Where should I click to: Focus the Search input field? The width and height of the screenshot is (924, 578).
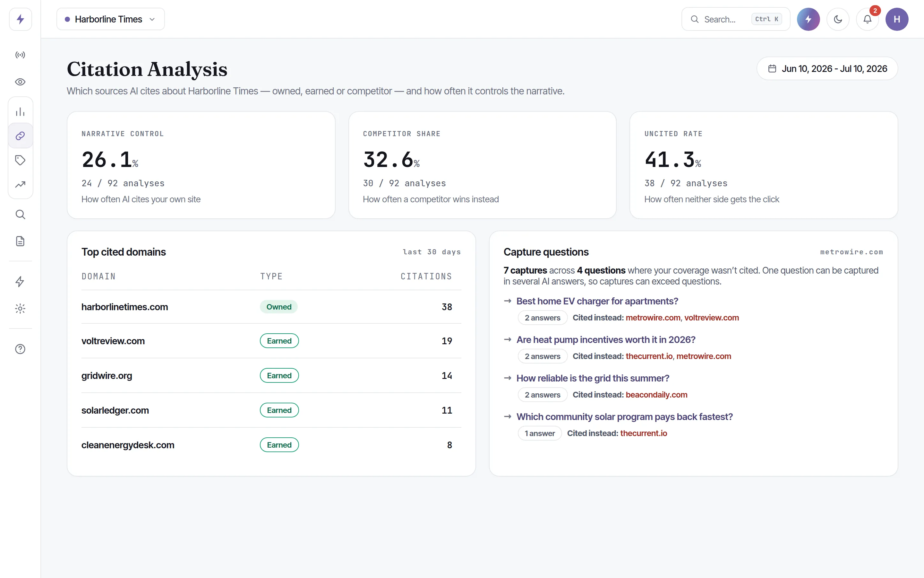click(736, 19)
